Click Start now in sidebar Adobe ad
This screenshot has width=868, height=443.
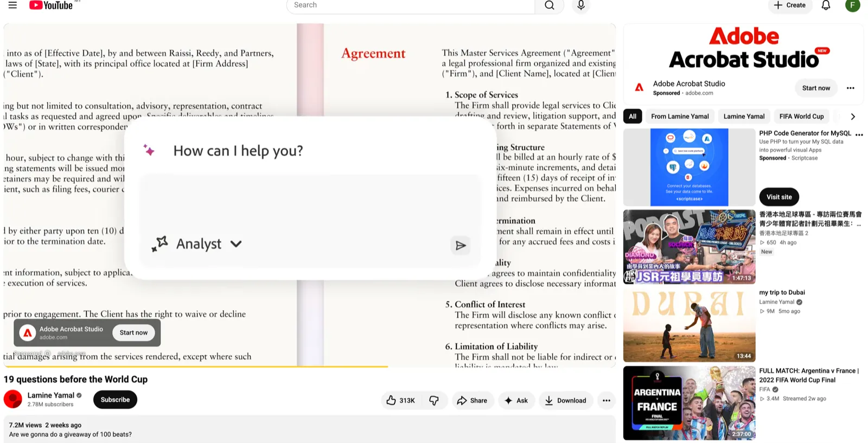pos(816,88)
